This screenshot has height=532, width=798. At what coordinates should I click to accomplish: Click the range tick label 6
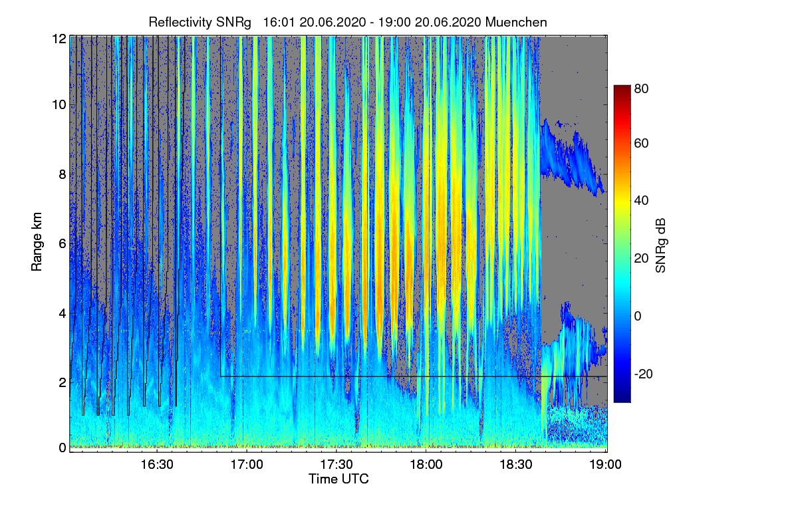[x=62, y=243]
